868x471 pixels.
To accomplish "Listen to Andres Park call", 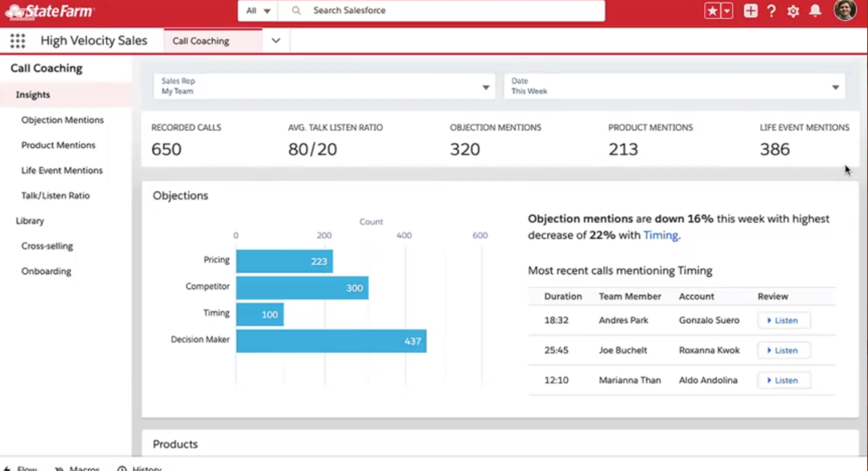I will 783,321.
